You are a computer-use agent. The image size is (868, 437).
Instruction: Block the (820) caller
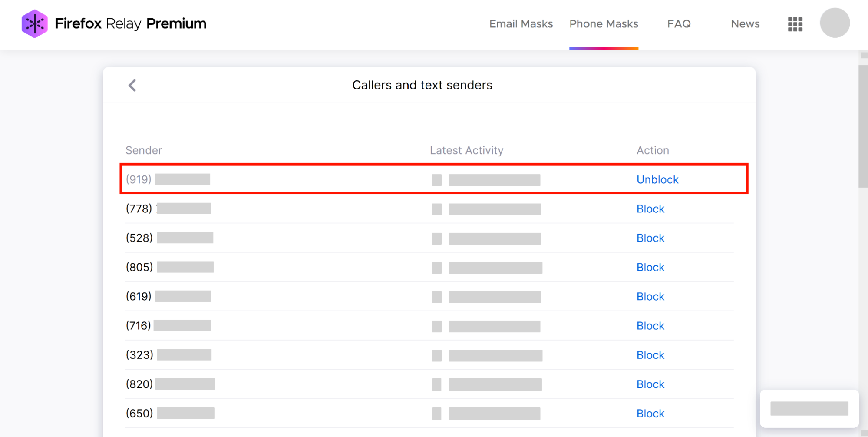click(650, 384)
